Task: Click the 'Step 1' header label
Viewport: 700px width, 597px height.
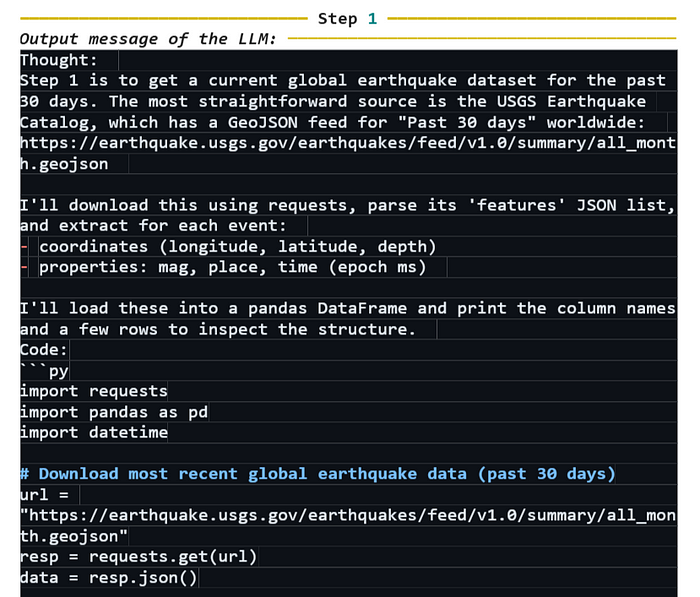Action: tap(347, 19)
